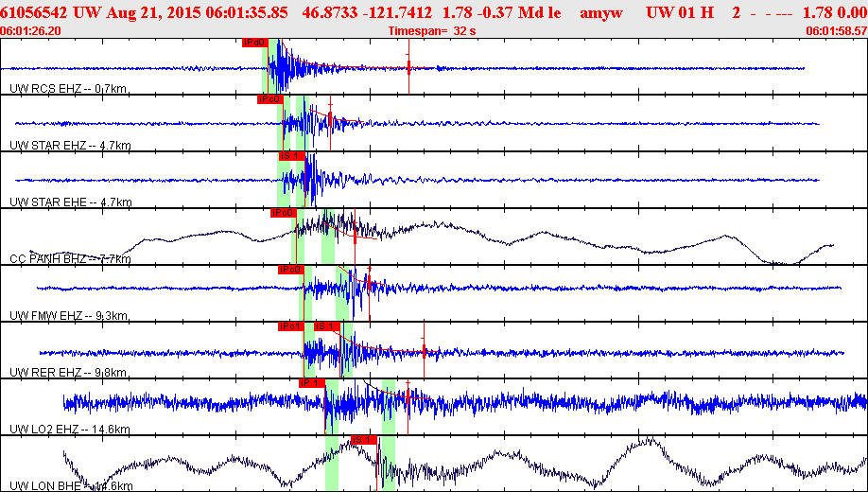Select the iPc1 pick flag on RER EHZ

click(x=291, y=326)
